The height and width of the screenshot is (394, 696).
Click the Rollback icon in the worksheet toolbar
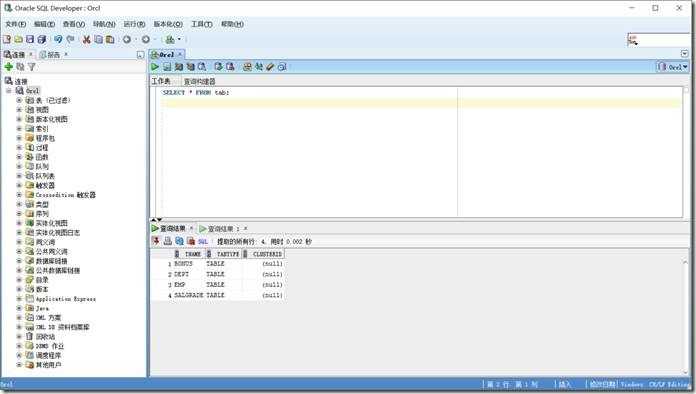coord(230,67)
